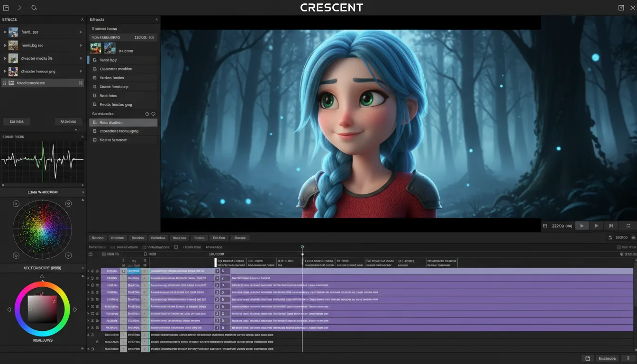Select the highlighted row in left Effects list
The image size is (637, 364).
pos(42,83)
